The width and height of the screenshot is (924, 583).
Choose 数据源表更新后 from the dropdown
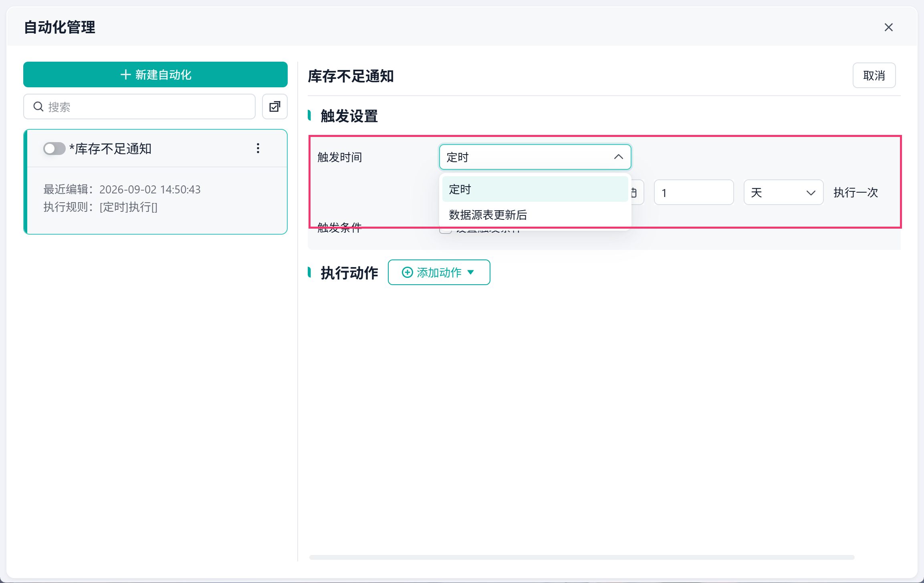[535, 215]
